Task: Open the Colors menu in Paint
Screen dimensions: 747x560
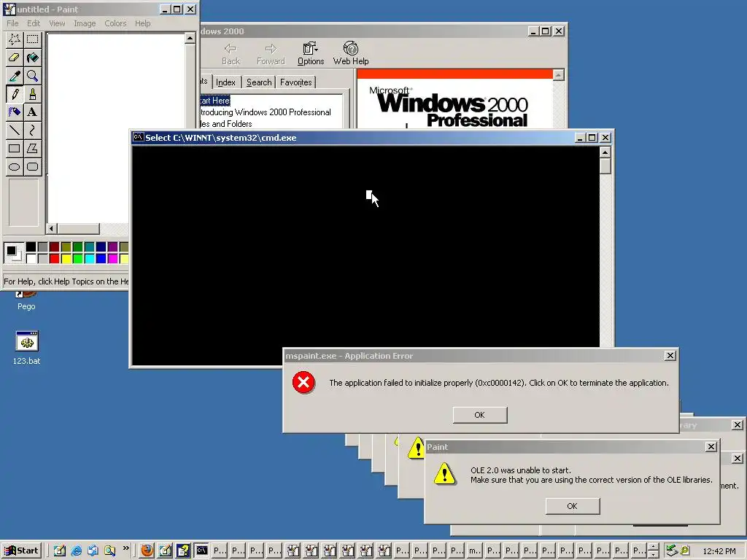Action: 115,23
